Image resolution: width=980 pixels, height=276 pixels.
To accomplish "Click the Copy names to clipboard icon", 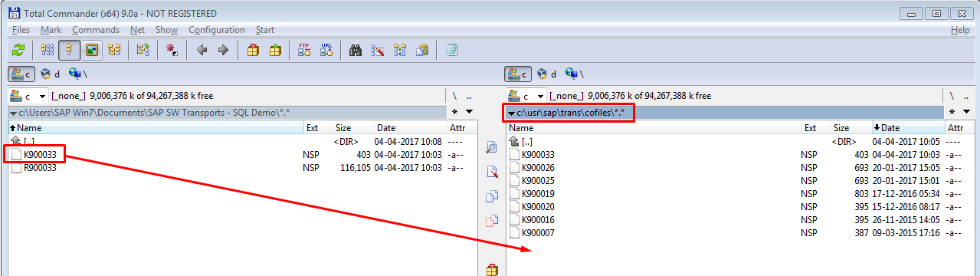I will click(x=422, y=50).
